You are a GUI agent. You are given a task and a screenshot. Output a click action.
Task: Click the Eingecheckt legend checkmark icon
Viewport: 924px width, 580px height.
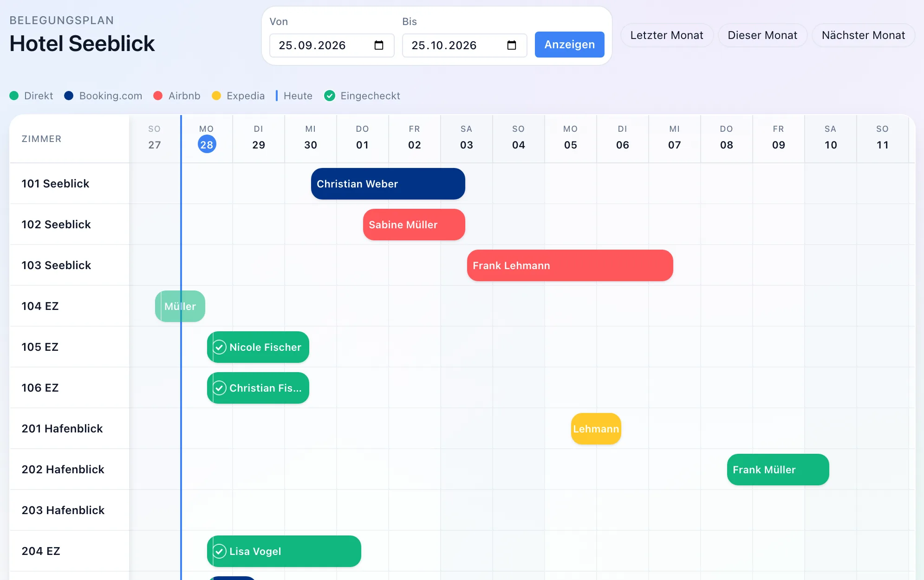click(x=330, y=96)
